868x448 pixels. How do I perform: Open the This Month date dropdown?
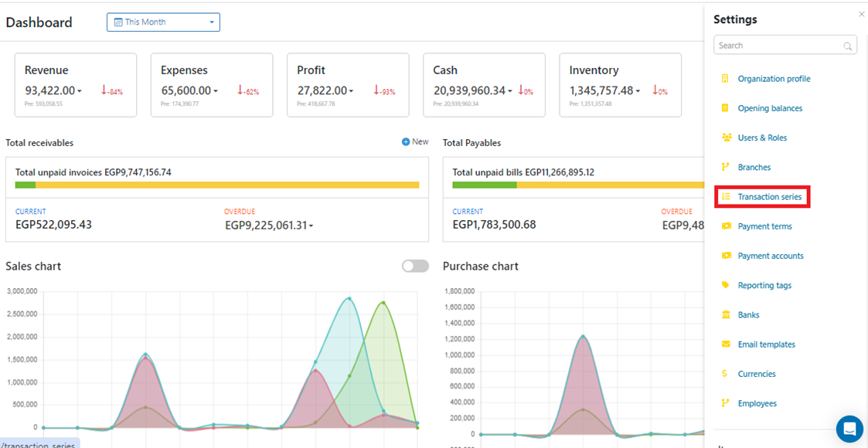163,22
